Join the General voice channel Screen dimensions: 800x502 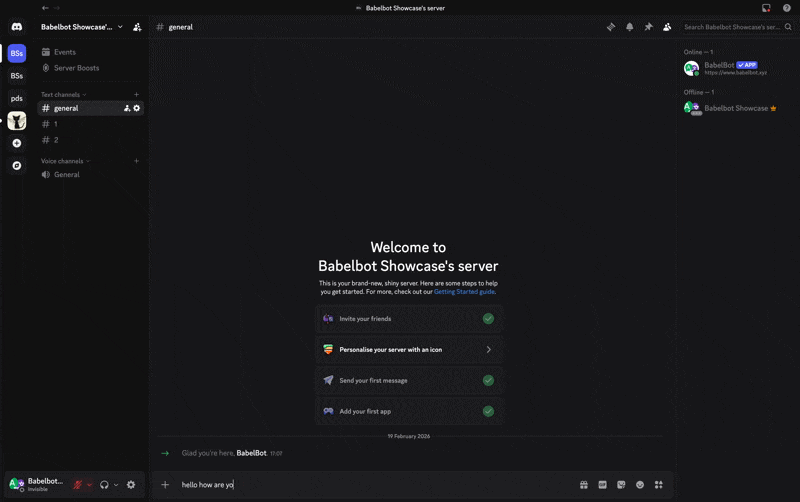click(x=90, y=174)
